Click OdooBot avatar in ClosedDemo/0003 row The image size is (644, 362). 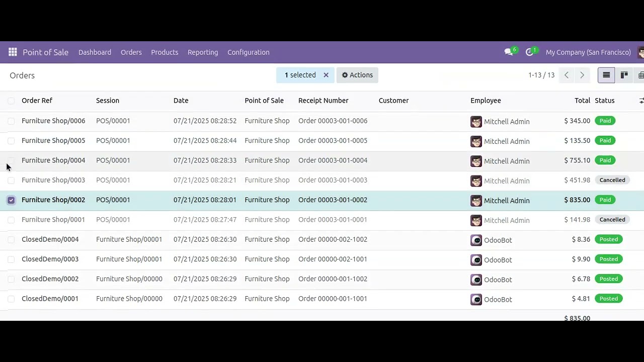click(x=476, y=260)
